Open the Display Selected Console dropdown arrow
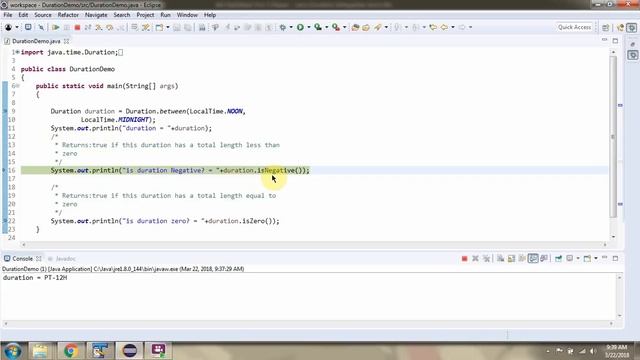640x360 pixels. (578, 258)
